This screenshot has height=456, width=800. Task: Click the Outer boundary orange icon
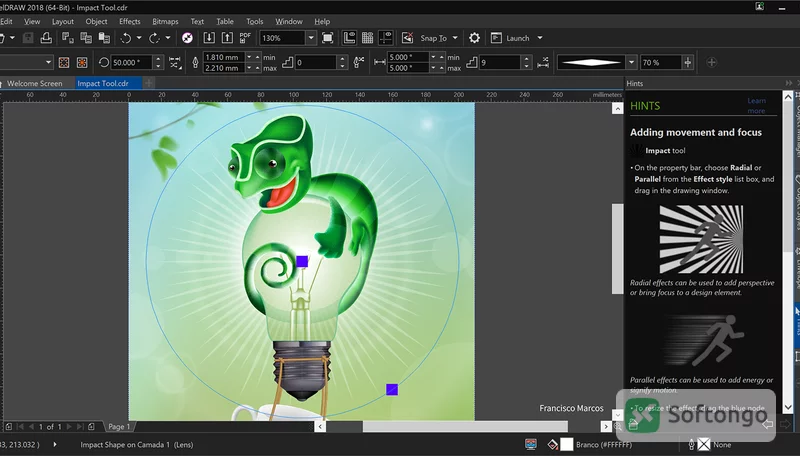(x=82, y=63)
